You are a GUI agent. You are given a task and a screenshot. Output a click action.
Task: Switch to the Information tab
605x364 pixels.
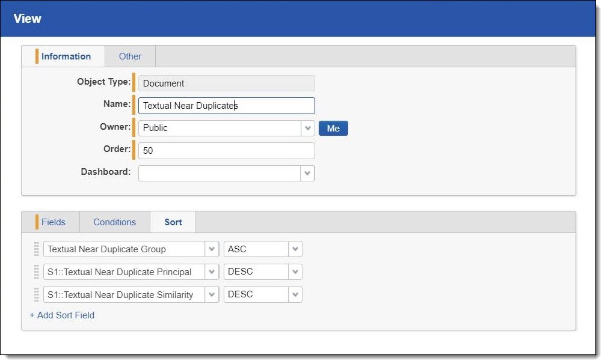[66, 56]
